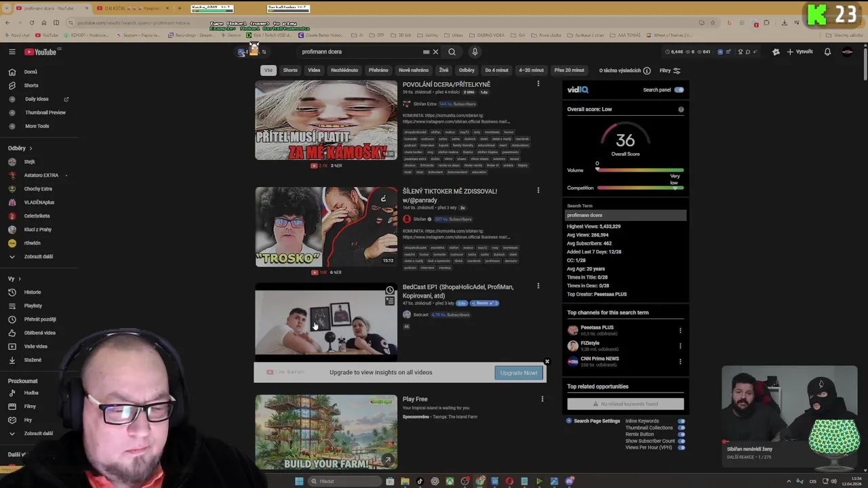
Task: Open the Kluci z Prahy subscription
Action: (x=38, y=230)
